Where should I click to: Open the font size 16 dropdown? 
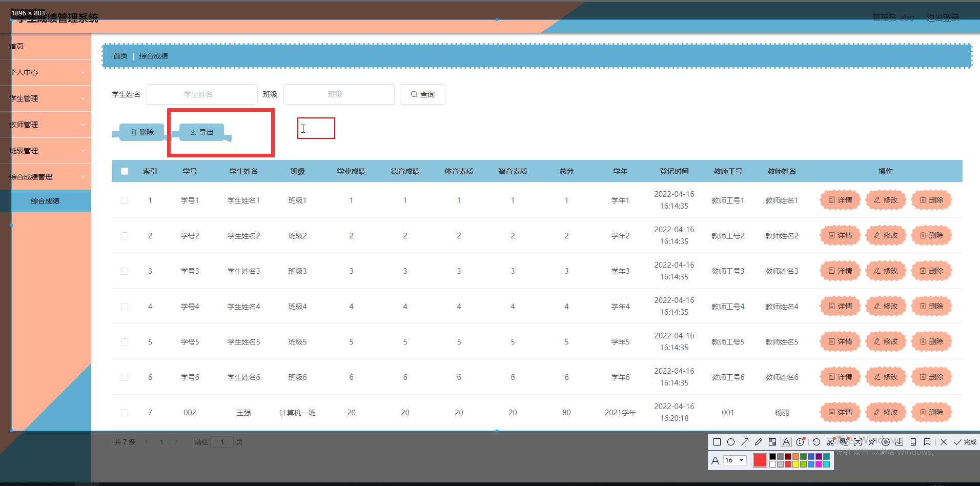click(734, 460)
